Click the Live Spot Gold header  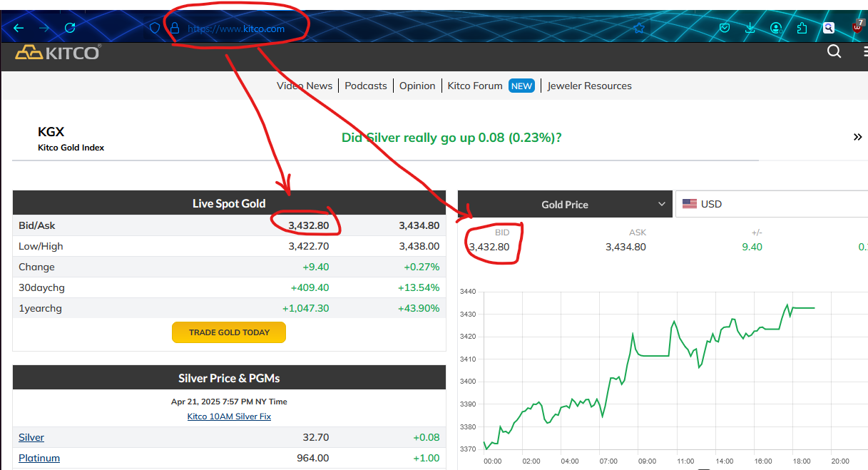coord(229,203)
